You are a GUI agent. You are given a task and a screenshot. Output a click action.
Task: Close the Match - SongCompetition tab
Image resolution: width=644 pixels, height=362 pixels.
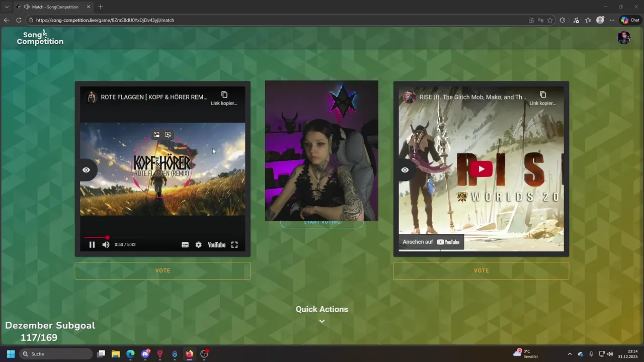[89, 7]
